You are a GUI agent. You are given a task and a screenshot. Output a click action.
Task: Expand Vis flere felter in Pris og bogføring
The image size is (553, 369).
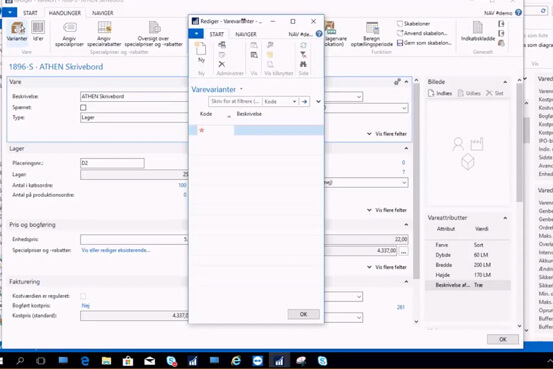click(x=387, y=267)
